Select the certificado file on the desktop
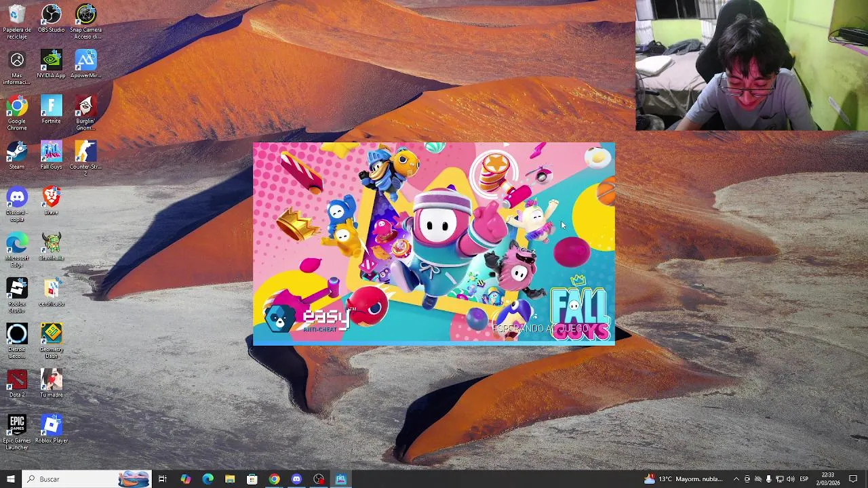Image resolution: width=868 pixels, height=488 pixels. click(x=51, y=292)
